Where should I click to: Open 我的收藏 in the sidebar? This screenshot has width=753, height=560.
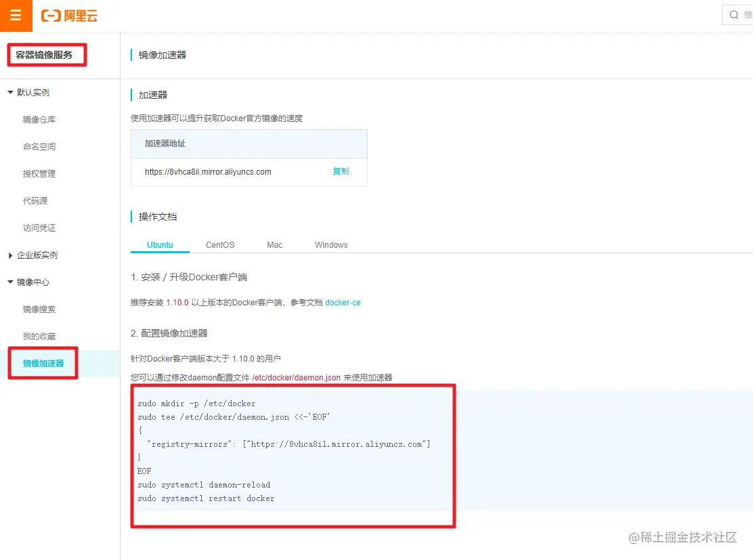click(x=39, y=336)
